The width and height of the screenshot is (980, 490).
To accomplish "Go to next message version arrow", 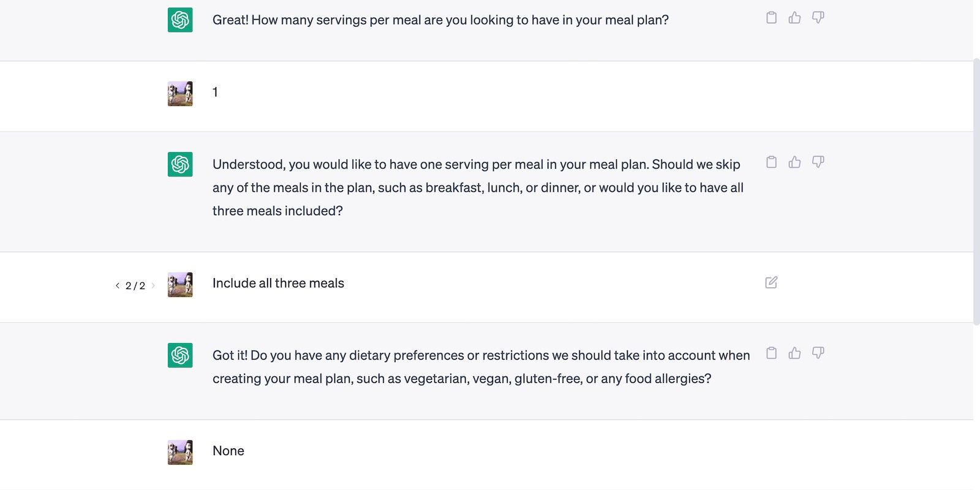I will point(153,285).
